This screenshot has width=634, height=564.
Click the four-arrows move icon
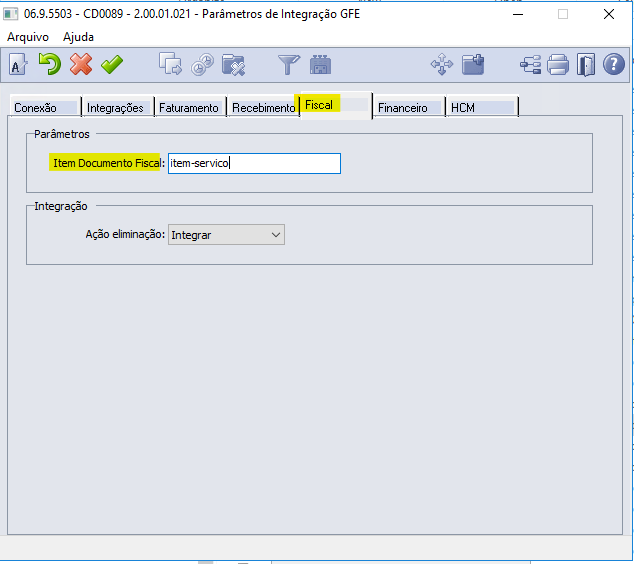pos(441,65)
